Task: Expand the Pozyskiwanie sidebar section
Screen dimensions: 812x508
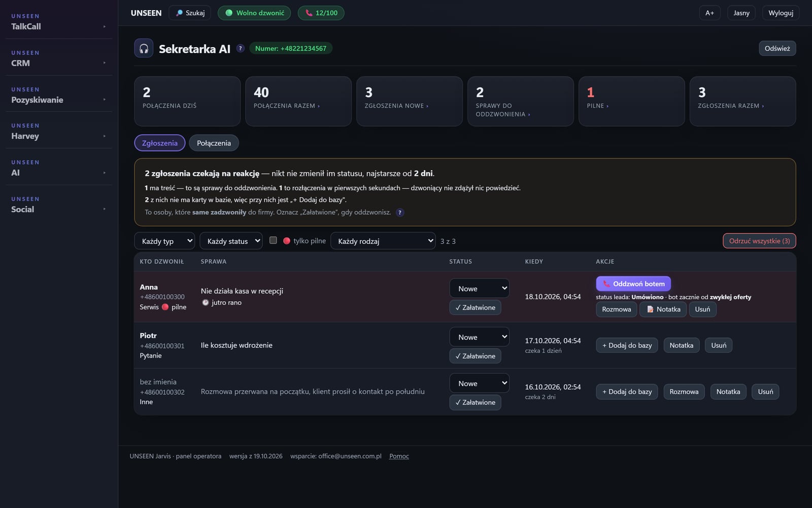Action: click(59, 94)
